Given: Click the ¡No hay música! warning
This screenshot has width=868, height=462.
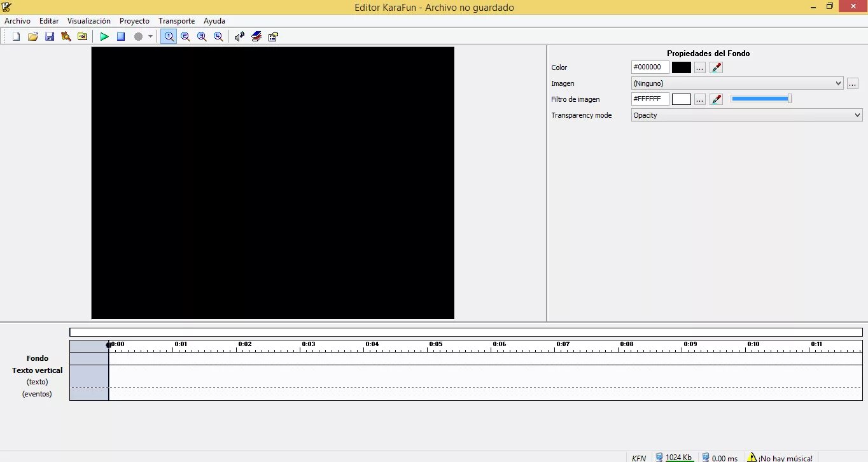Looking at the screenshot, I should (x=785, y=458).
